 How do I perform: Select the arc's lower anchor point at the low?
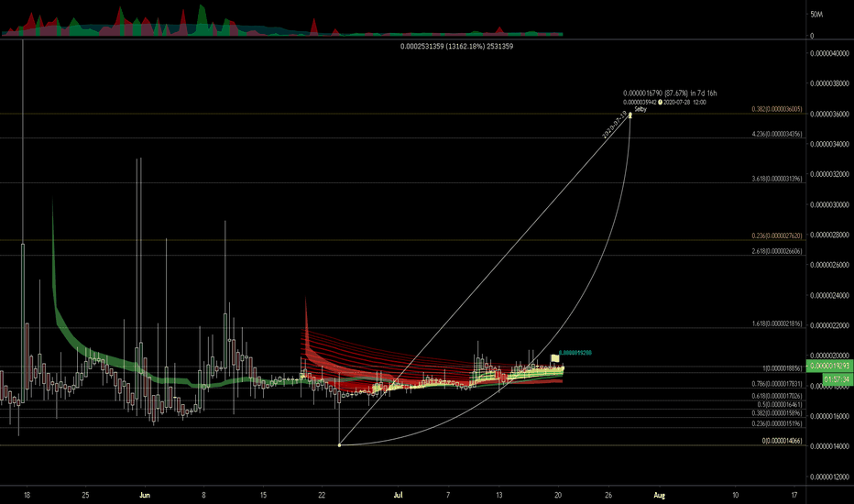[339, 445]
